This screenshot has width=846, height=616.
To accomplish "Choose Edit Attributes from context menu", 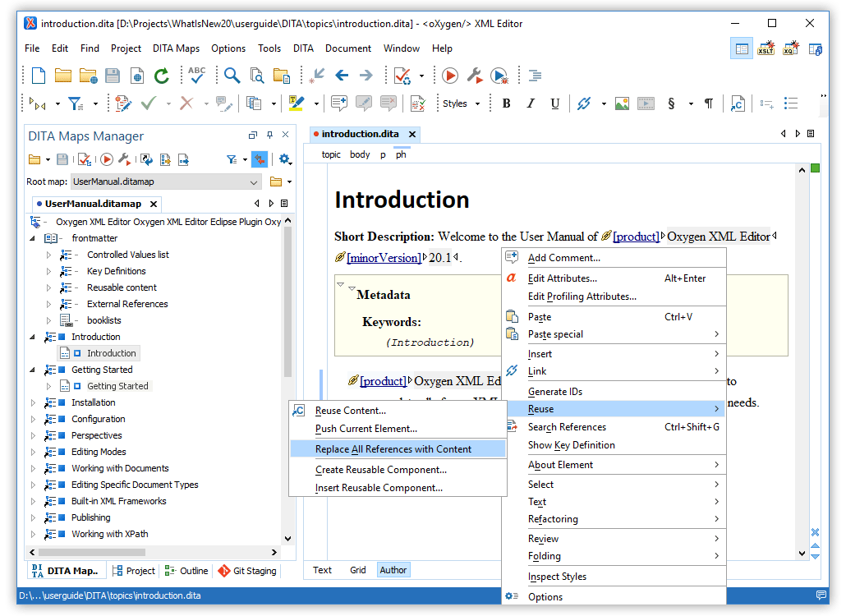I will pyautogui.click(x=614, y=278).
